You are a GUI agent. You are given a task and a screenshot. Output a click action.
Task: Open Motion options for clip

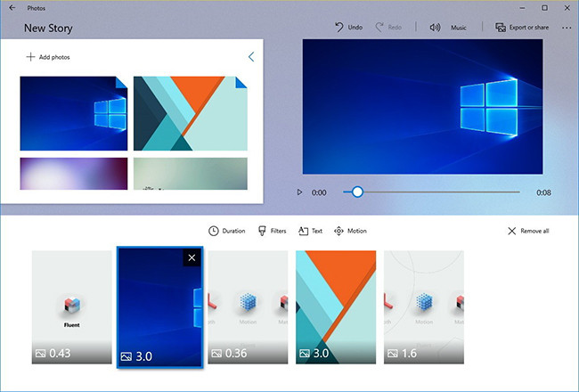click(350, 231)
